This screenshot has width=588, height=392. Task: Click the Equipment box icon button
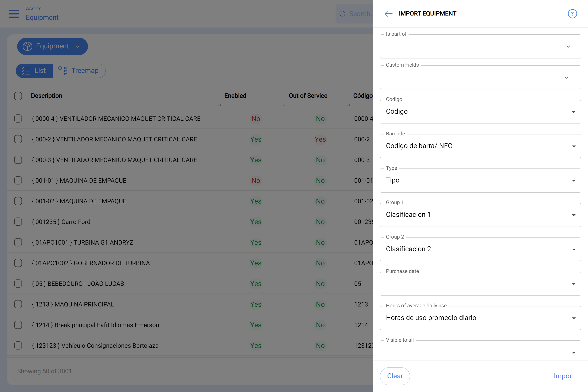28,46
